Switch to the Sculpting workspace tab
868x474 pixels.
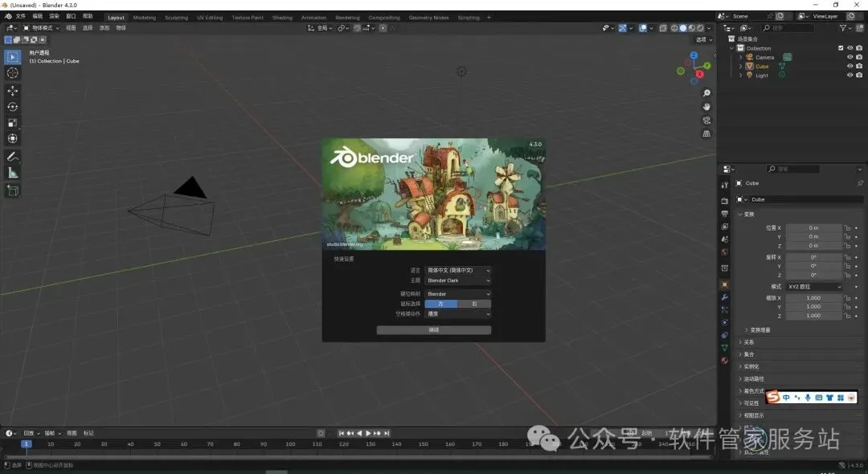coord(176,18)
